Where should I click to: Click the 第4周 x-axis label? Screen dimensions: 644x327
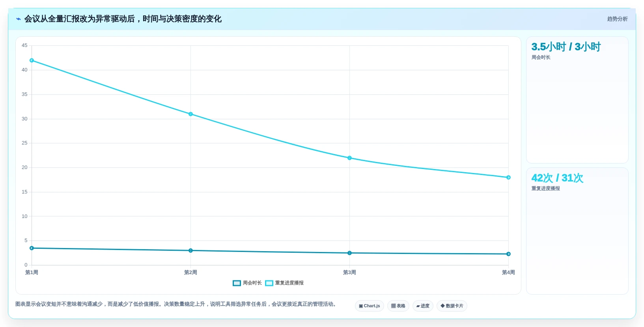[x=508, y=272]
